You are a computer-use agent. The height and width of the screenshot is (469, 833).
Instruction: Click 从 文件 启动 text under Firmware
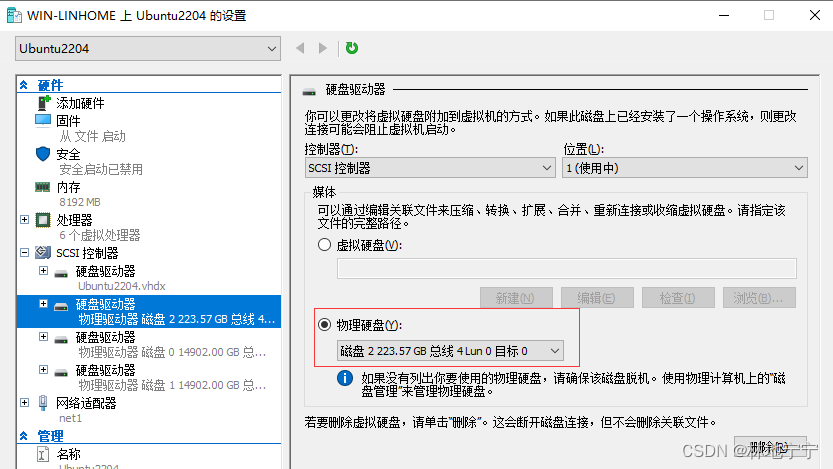[x=92, y=137]
